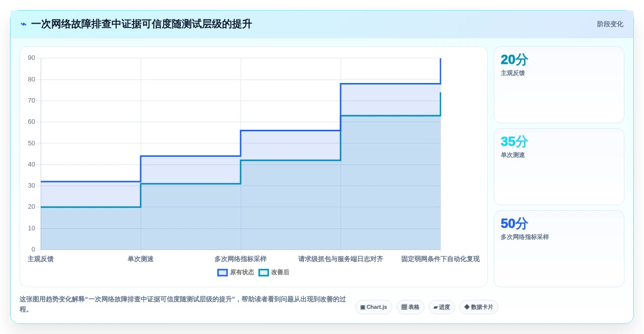
Task: Toggle the 改善后 legend item
Action: (274, 272)
